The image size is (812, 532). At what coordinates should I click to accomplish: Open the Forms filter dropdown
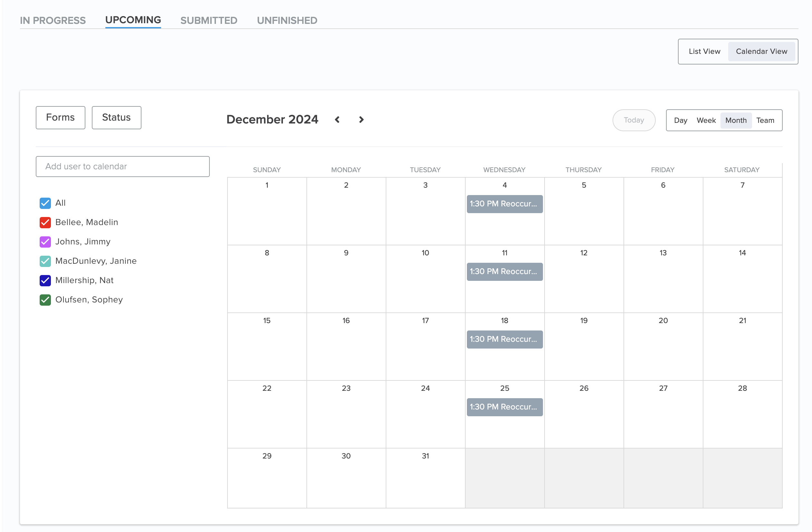(60, 117)
